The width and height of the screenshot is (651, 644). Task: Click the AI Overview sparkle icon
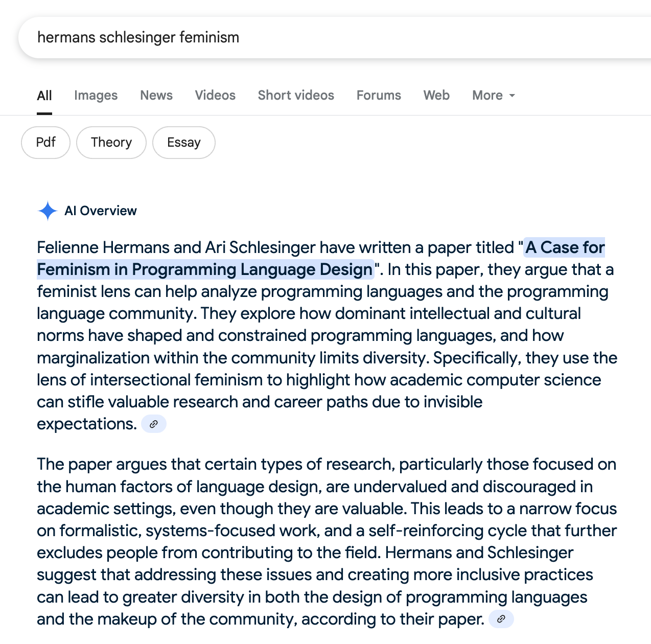pos(48,211)
